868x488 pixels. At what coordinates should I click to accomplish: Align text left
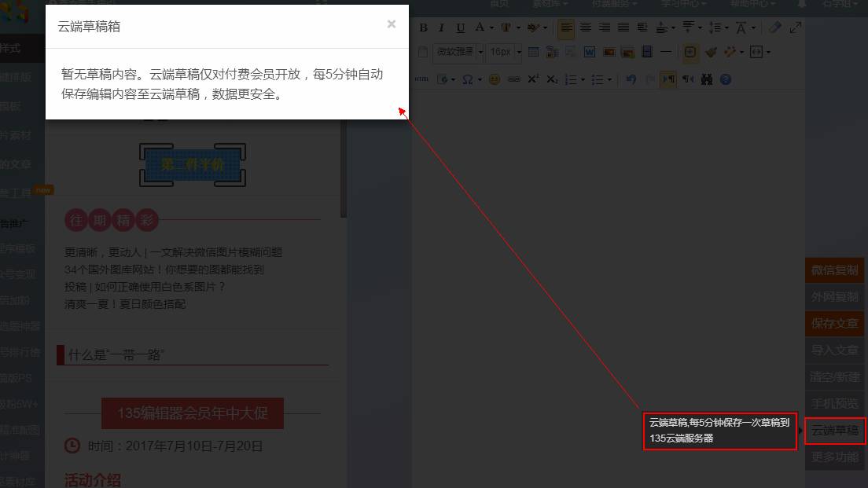click(x=566, y=28)
